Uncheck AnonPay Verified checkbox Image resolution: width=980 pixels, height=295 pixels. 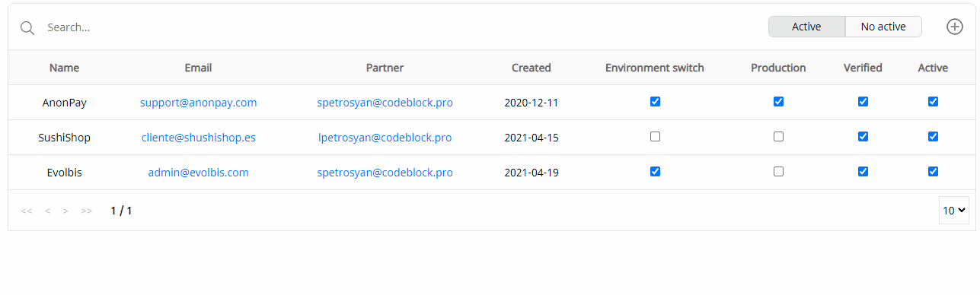point(863,102)
